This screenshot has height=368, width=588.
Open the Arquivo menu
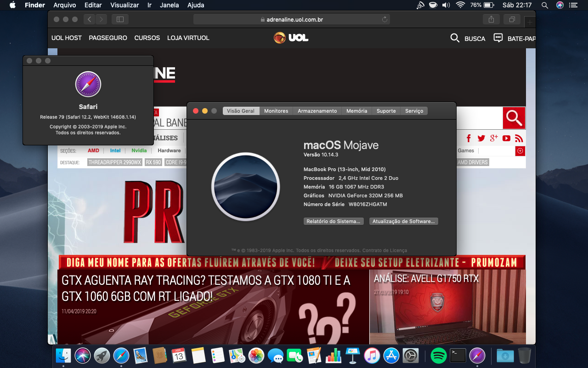65,5
